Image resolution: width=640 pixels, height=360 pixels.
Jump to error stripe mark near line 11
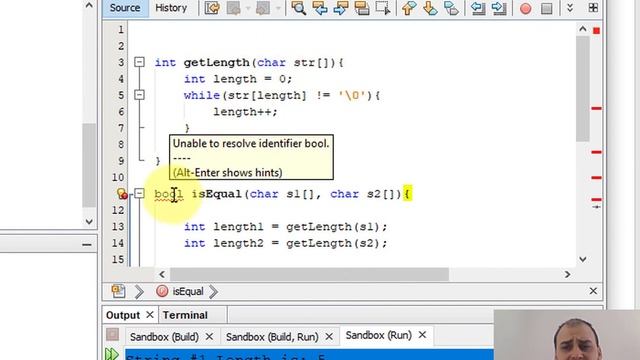[596, 200]
